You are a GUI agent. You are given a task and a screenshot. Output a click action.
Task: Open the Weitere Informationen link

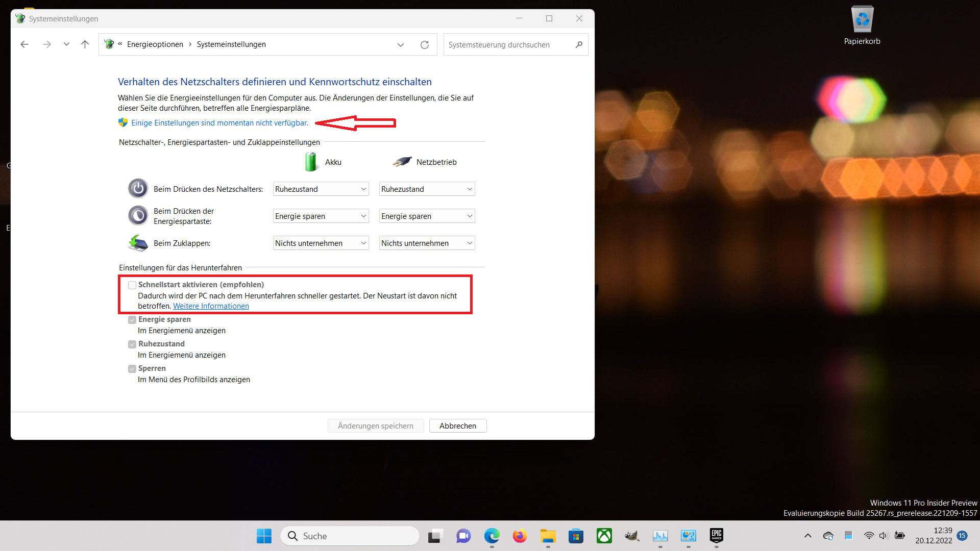coord(211,306)
